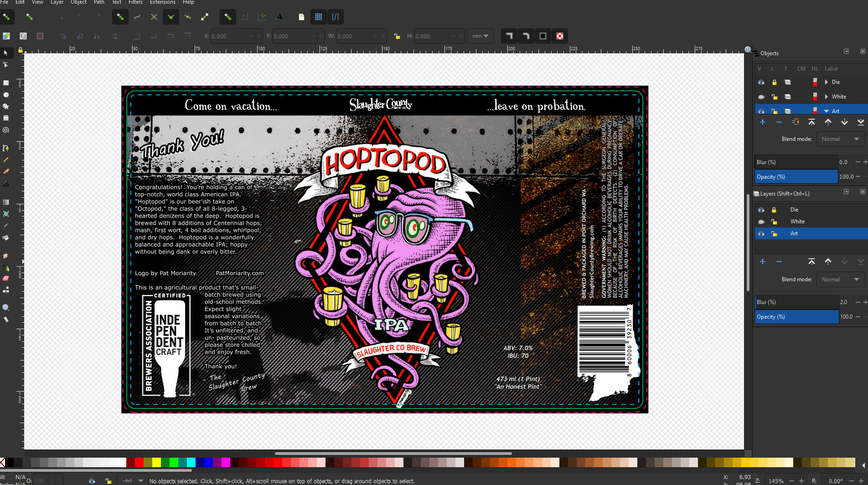868x485 pixels.
Task: Expand the White object group
Action: click(x=826, y=97)
